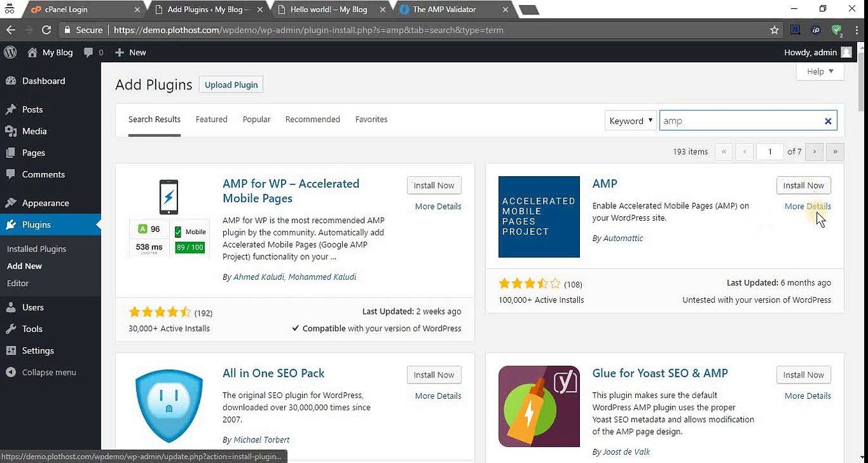Close the Add Plugins browser tab
This screenshot has width=868, height=463.
(x=260, y=10)
